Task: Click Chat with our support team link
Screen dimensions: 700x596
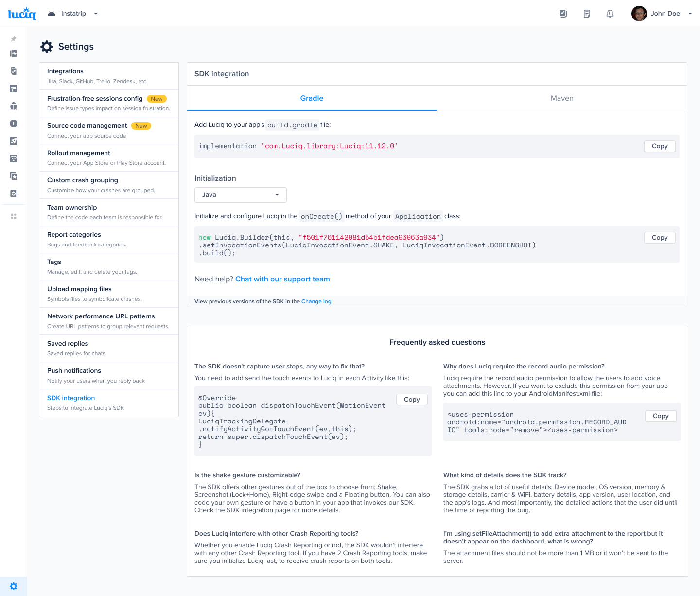Action: tap(282, 279)
